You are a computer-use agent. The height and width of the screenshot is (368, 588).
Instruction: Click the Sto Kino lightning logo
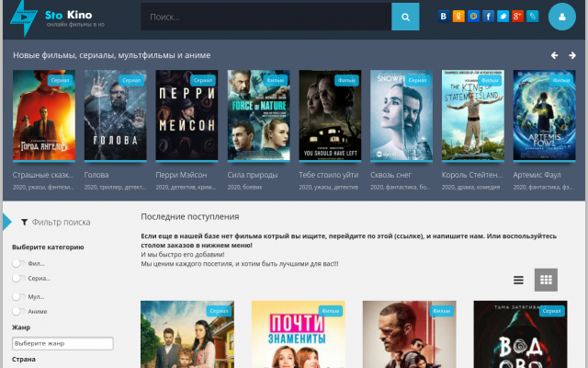click(x=24, y=18)
